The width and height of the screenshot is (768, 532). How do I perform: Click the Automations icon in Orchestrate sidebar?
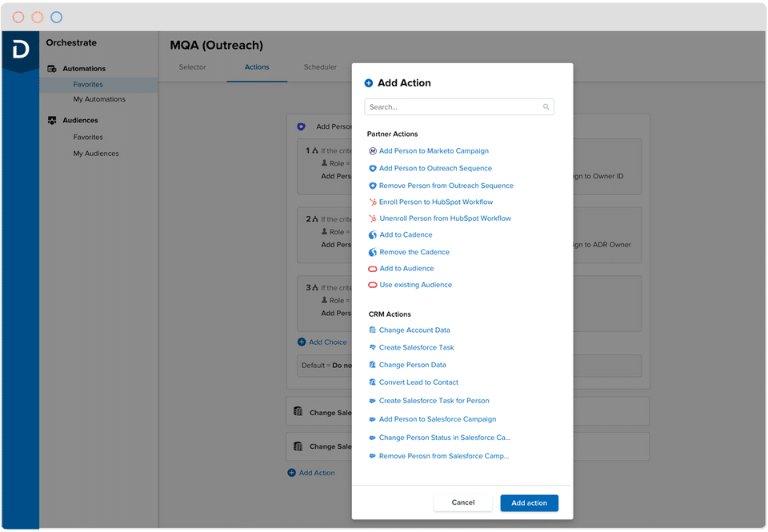point(52,69)
